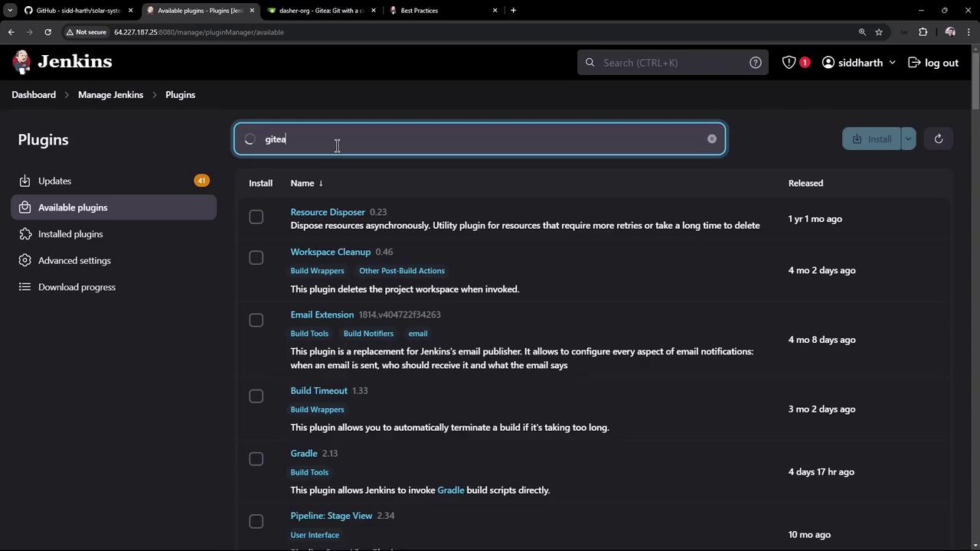Select Available plugins in the sidebar
Image resolution: width=980 pixels, height=551 pixels.
point(114,207)
